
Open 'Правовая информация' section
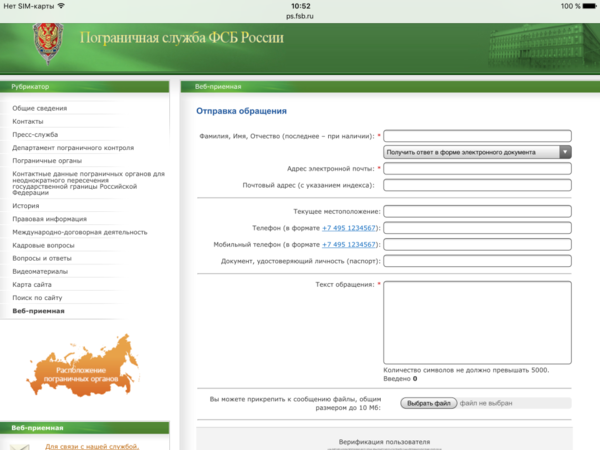click(x=49, y=219)
